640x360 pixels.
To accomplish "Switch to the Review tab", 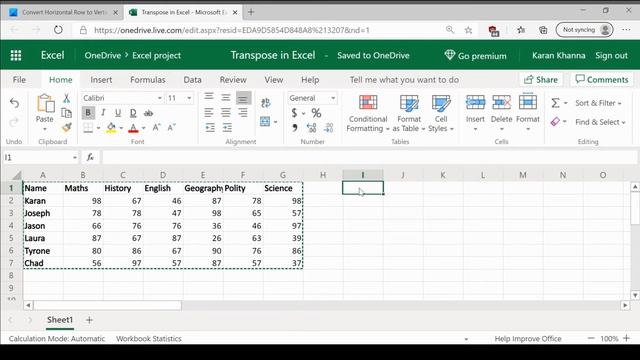I will (233, 80).
